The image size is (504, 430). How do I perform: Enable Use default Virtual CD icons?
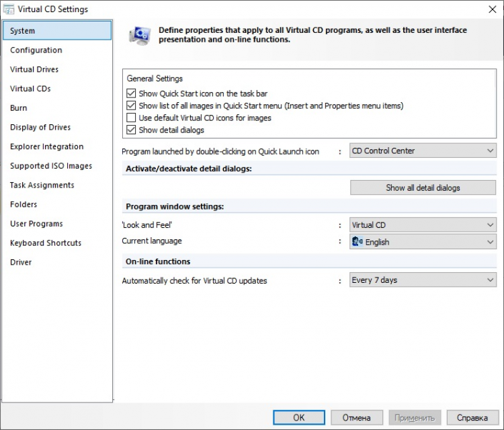pos(131,118)
